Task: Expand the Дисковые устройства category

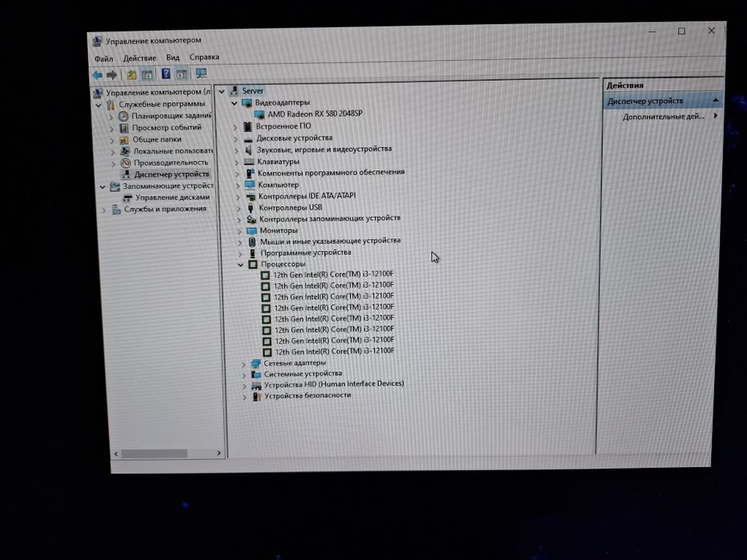Action: point(236,138)
